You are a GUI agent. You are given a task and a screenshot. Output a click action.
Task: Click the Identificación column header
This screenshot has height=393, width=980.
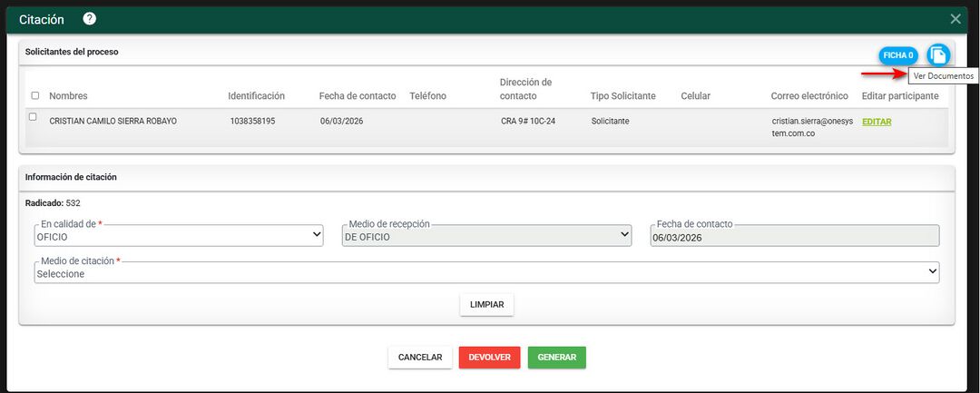[x=256, y=96]
